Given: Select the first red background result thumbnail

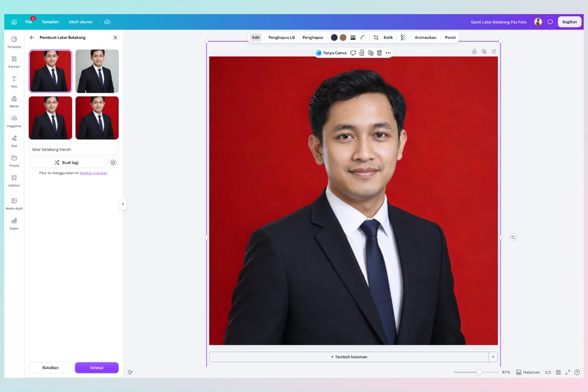Looking at the screenshot, I should coord(51,71).
